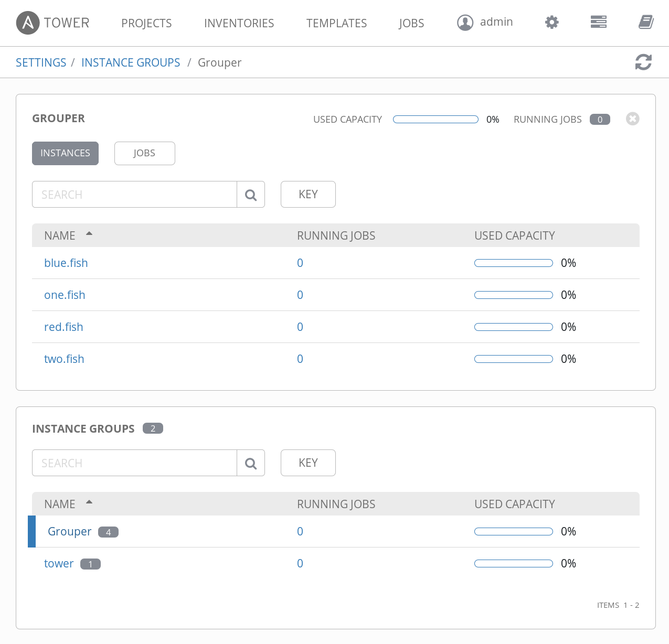Click the magnifier in the instance groups search
Image resolution: width=669 pixels, height=644 pixels.
pos(251,463)
